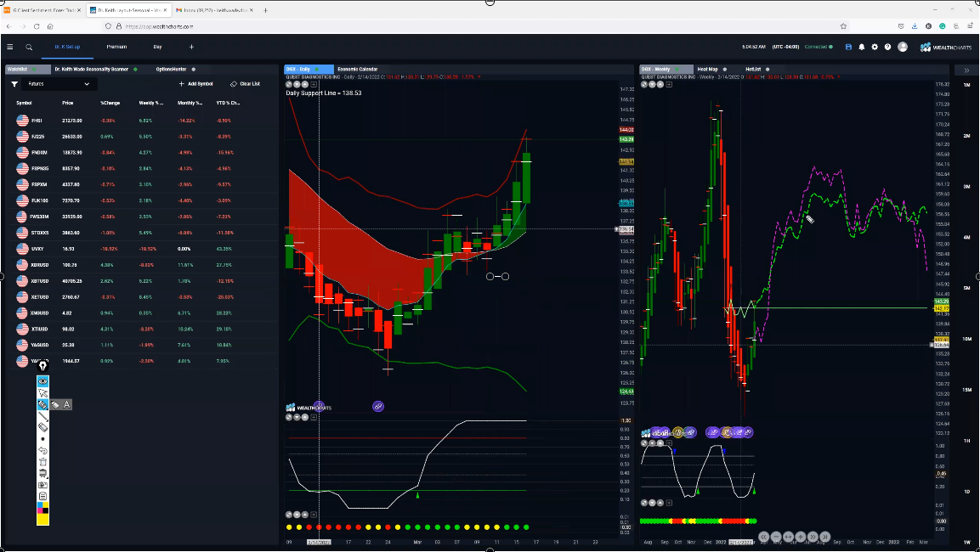980x552 pixels.
Task: Switch to the Day workspace tab
Action: pos(157,47)
